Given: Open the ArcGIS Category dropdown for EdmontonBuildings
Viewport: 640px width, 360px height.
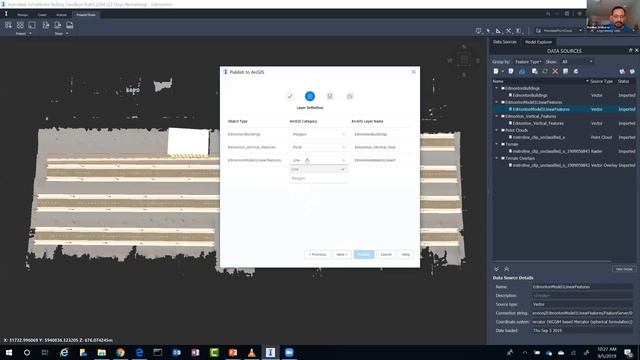Looking at the screenshot, I should (x=318, y=134).
